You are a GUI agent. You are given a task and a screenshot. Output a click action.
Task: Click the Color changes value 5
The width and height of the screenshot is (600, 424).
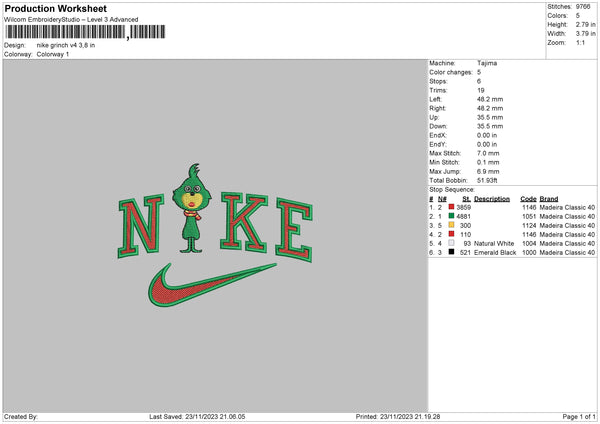click(x=479, y=72)
